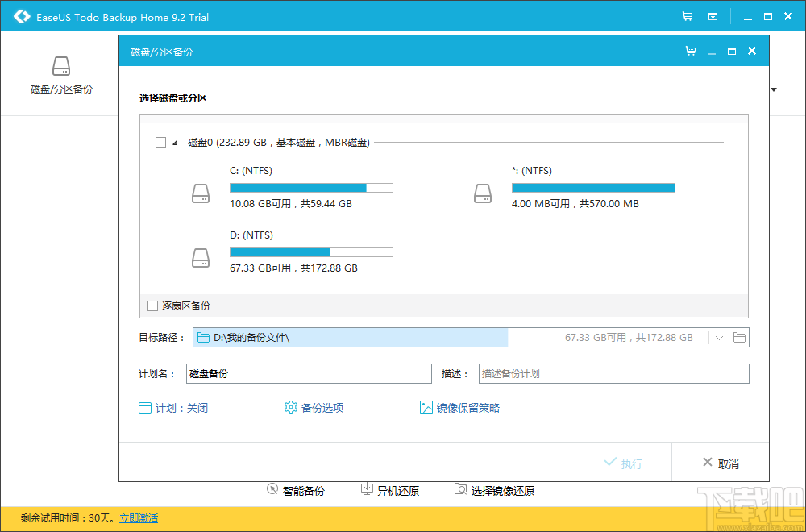Click the 立即激活 activation link
The height and width of the screenshot is (532, 806).
click(138, 518)
